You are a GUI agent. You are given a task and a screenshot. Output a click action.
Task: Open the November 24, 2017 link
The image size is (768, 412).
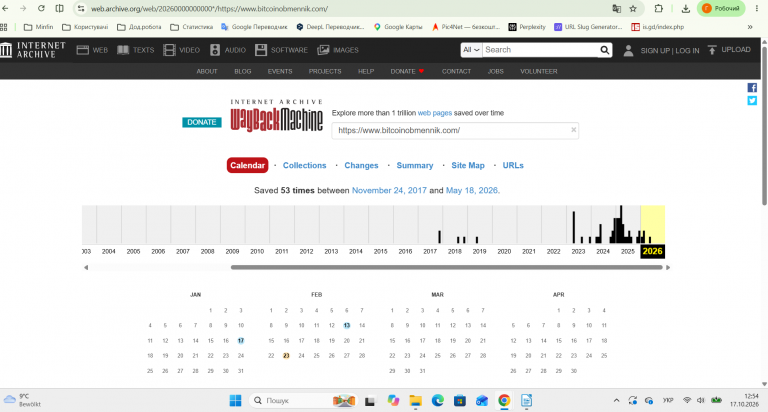[x=389, y=191]
